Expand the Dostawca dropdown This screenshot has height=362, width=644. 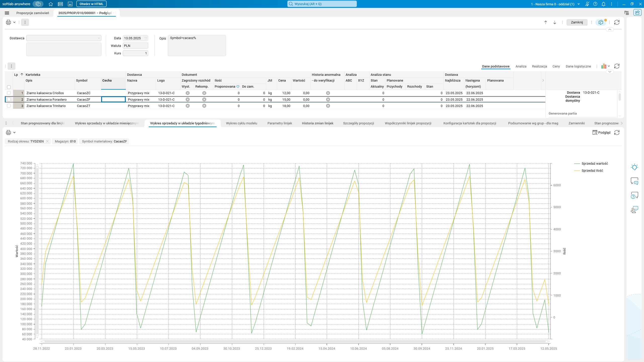[x=99, y=38]
